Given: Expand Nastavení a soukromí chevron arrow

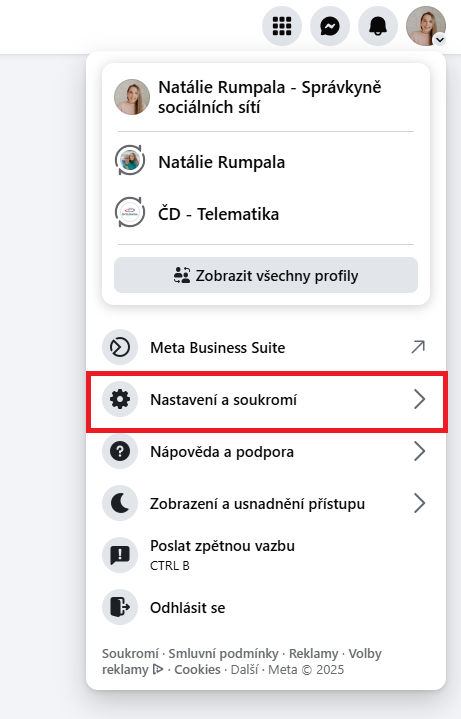Looking at the screenshot, I should click(x=419, y=399).
